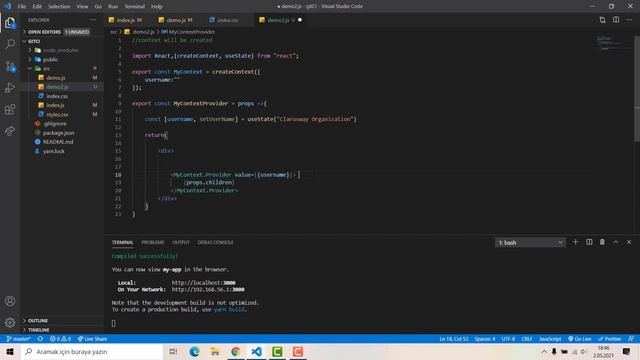The height and width of the screenshot is (360, 640).
Task: Open the Terminal menu
Action: point(134,7)
